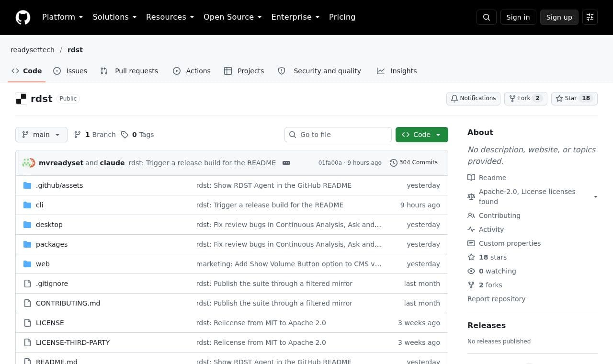Screen dimensions: 613x364
Task: Open the green Code dropdown button
Action: 422,135
